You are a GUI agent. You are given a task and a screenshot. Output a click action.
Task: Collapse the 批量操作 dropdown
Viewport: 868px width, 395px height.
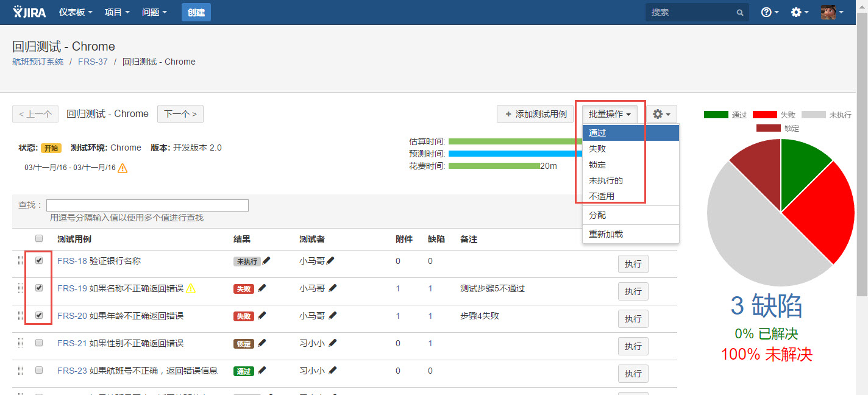(x=610, y=114)
